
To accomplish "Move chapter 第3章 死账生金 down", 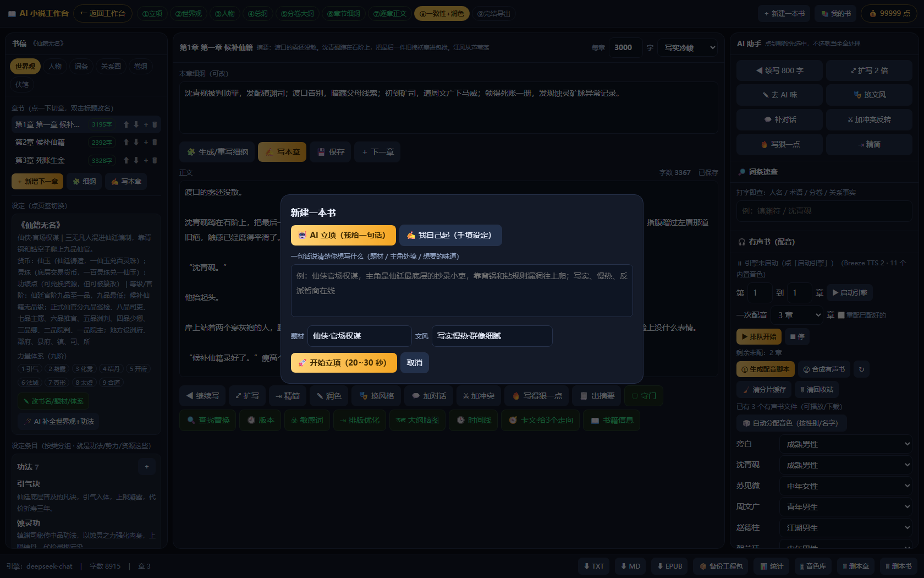I will (136, 161).
